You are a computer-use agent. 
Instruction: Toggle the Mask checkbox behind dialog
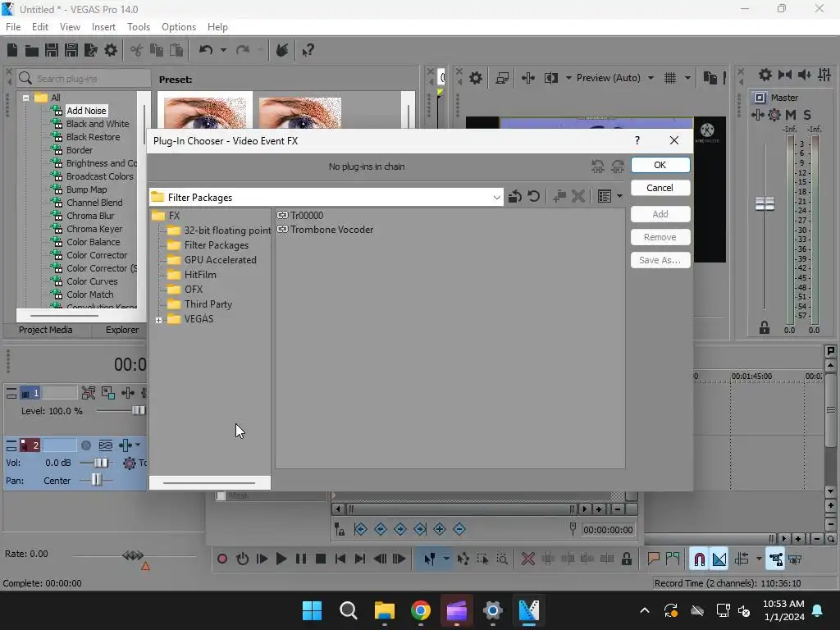(x=220, y=495)
